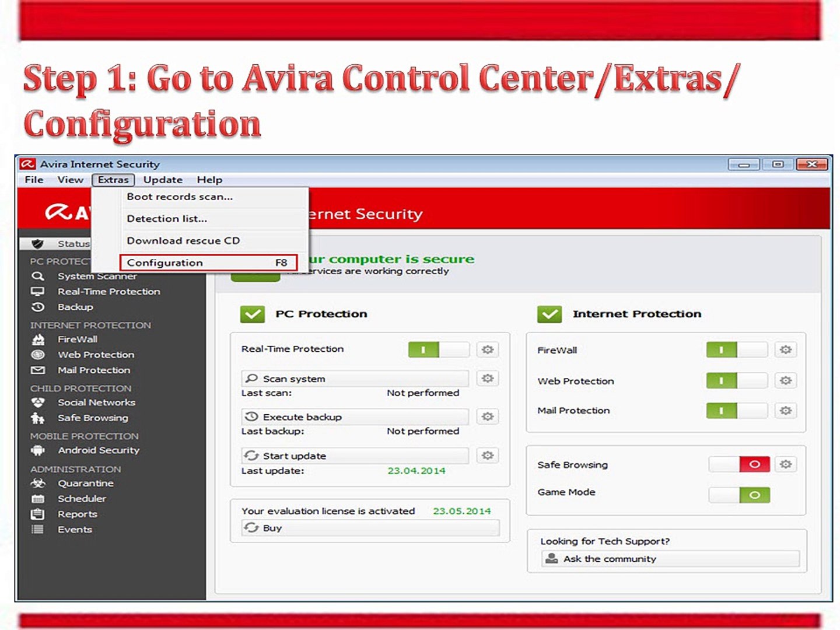
Task: Click the Real-Time Protection monitor icon in sidebar
Action: pos(38,291)
